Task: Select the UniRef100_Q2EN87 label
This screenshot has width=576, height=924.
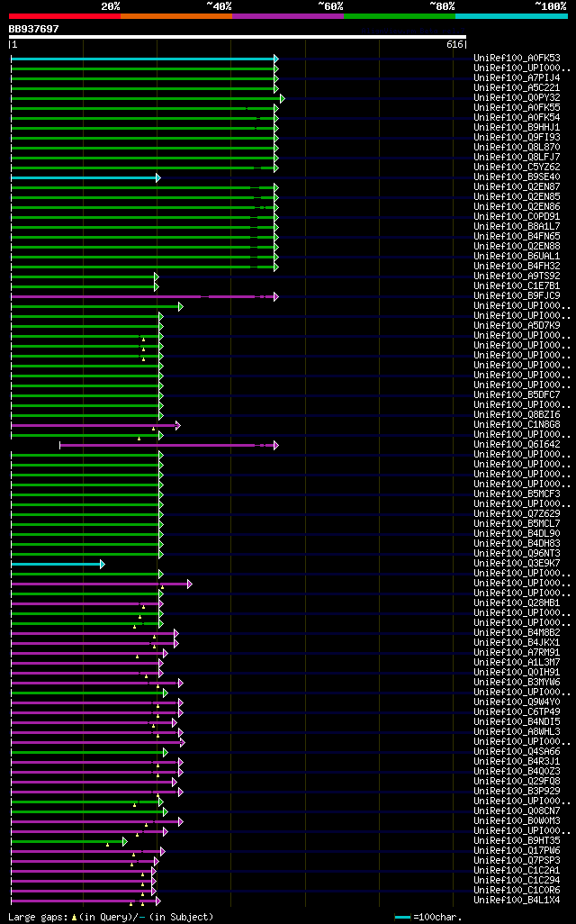Action: (x=517, y=187)
